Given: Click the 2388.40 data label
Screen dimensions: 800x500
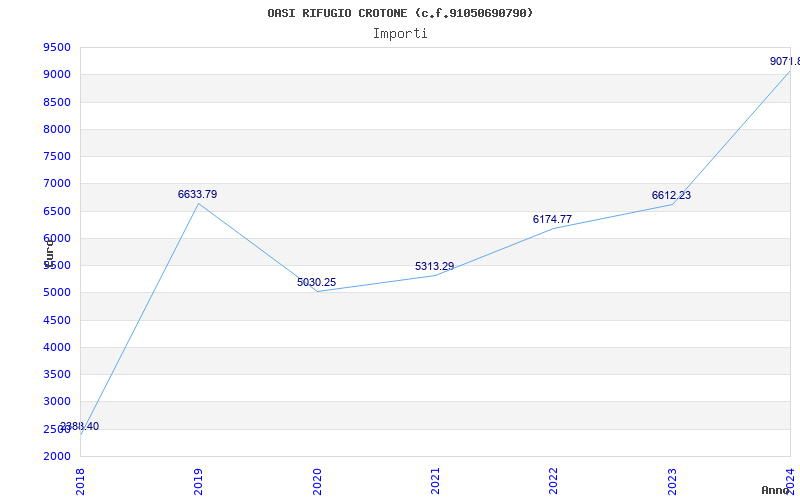Looking at the screenshot, I should pyautogui.click(x=80, y=427).
